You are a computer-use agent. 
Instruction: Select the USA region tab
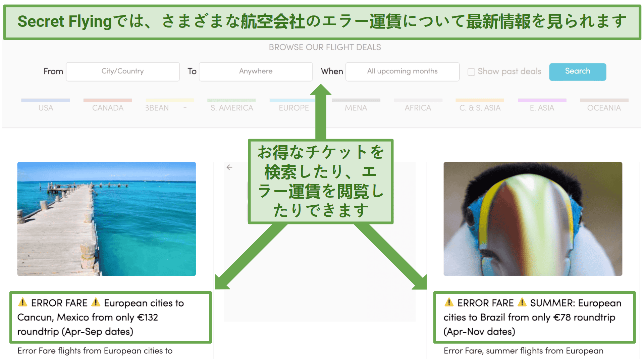click(46, 105)
